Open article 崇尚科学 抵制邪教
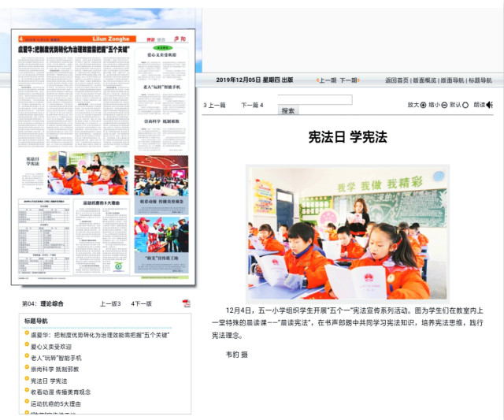The image size is (504, 420). [x=54, y=370]
